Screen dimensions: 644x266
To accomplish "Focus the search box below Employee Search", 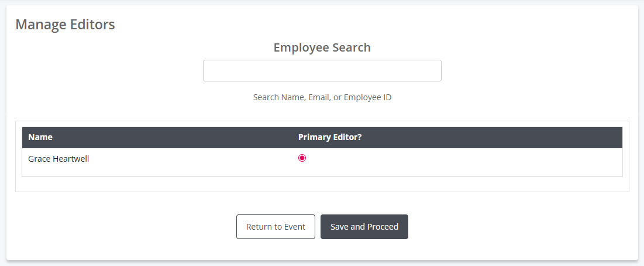I will (x=322, y=71).
